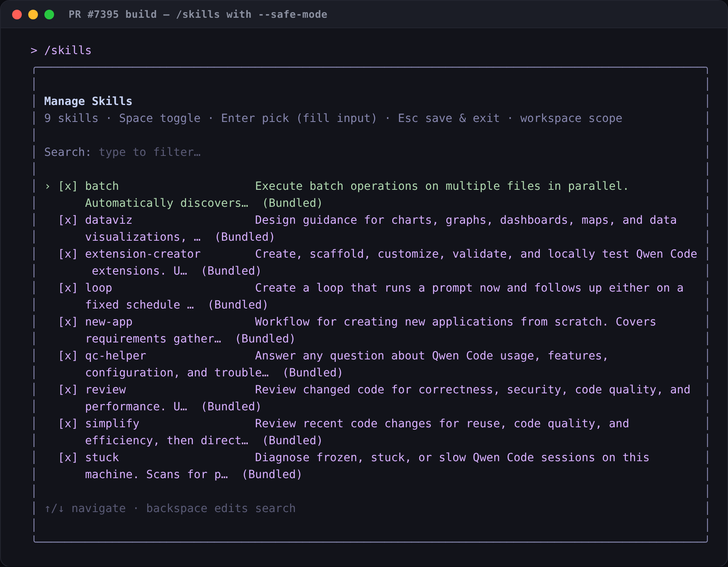
Task: Click the 'Space toggle' hint
Action: [x=160, y=118]
